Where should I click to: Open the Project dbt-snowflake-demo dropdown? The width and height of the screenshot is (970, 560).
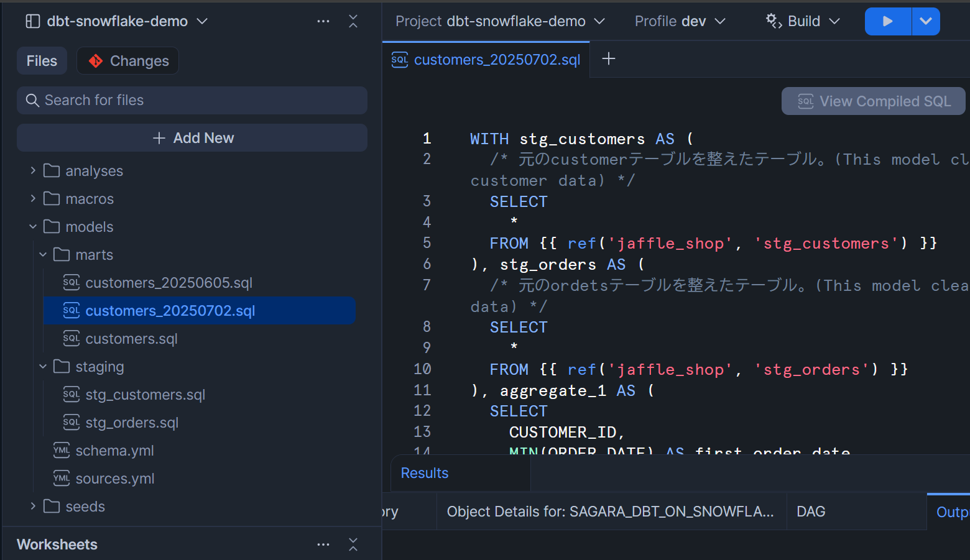[x=500, y=21]
